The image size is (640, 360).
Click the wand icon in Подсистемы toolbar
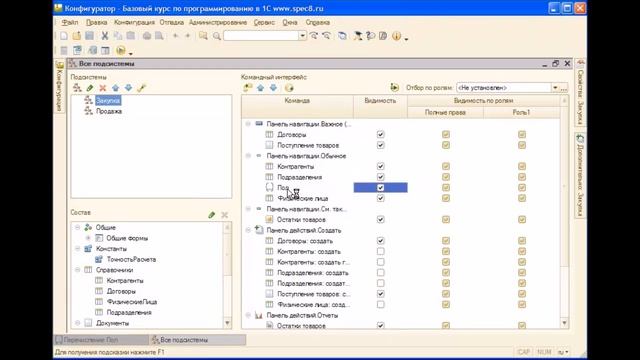[142, 88]
